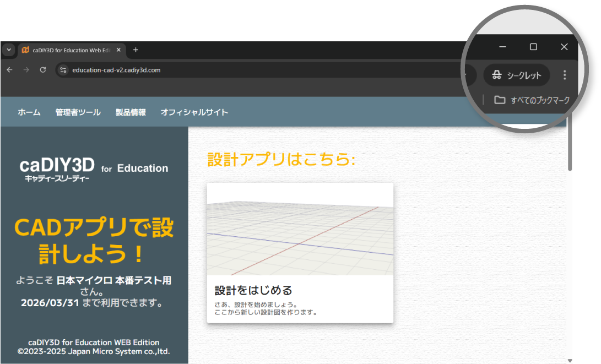This screenshot has height=364, width=601.
Task: Click the 3D grid design thumbnail
Action: tap(300, 229)
